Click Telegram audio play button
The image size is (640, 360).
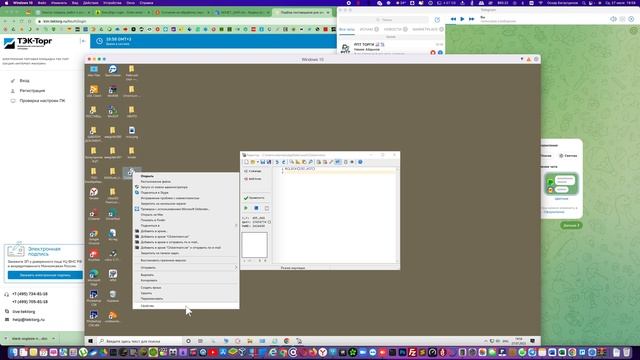coord(462,19)
